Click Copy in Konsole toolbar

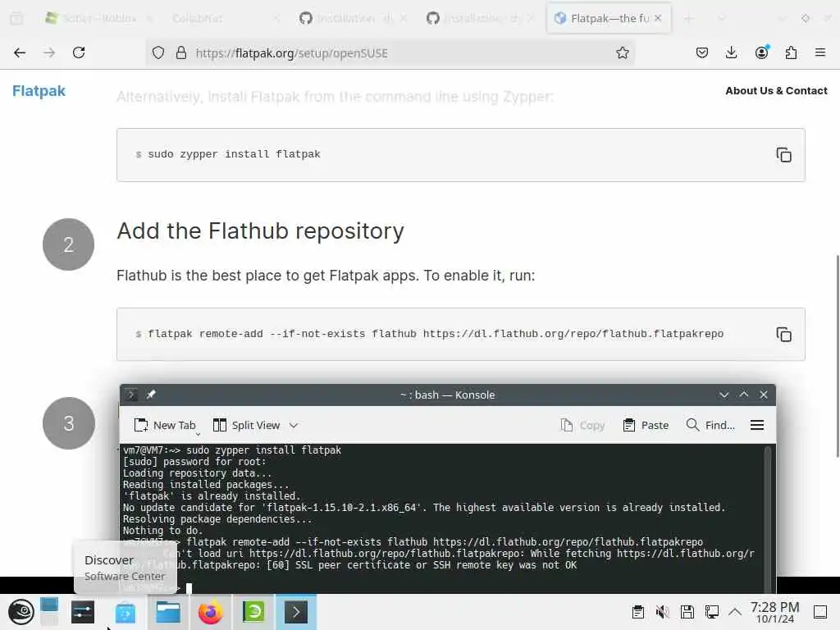(x=582, y=425)
